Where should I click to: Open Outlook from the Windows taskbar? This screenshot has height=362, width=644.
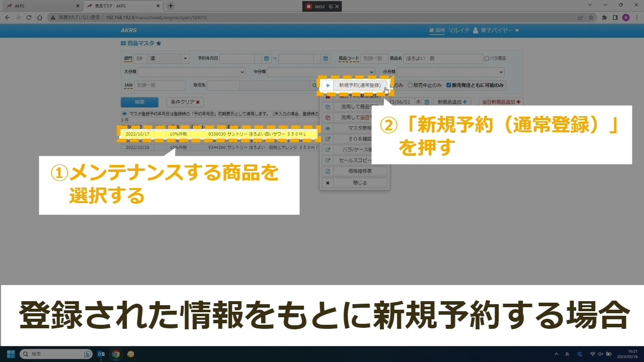[101, 354]
